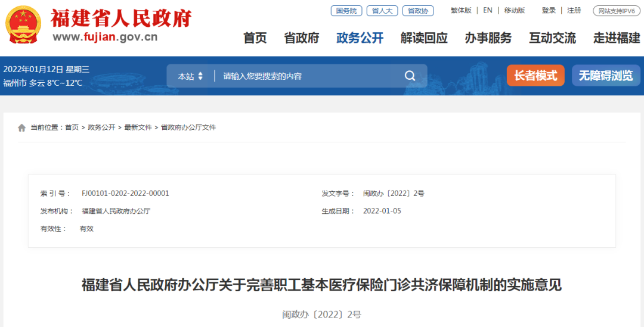
Task: Switch to EN English version
Action: 488,10
